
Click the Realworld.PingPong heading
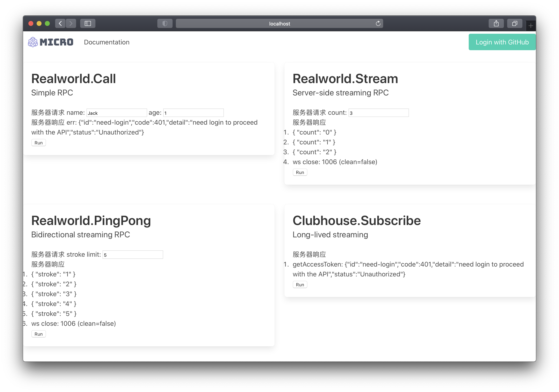[91, 221]
